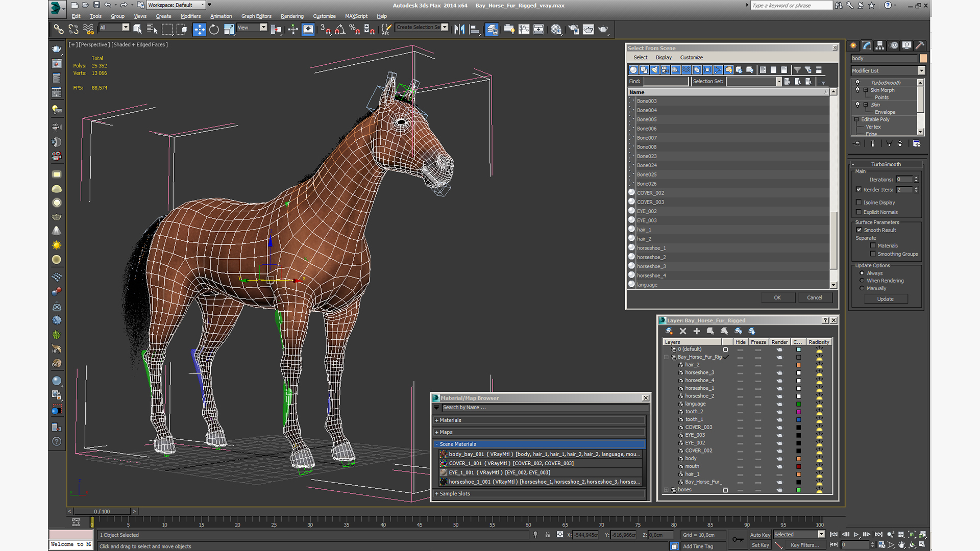This screenshot has height=551, width=980.
Task: Click the Bind to Space Warp icon
Action: coord(88,29)
